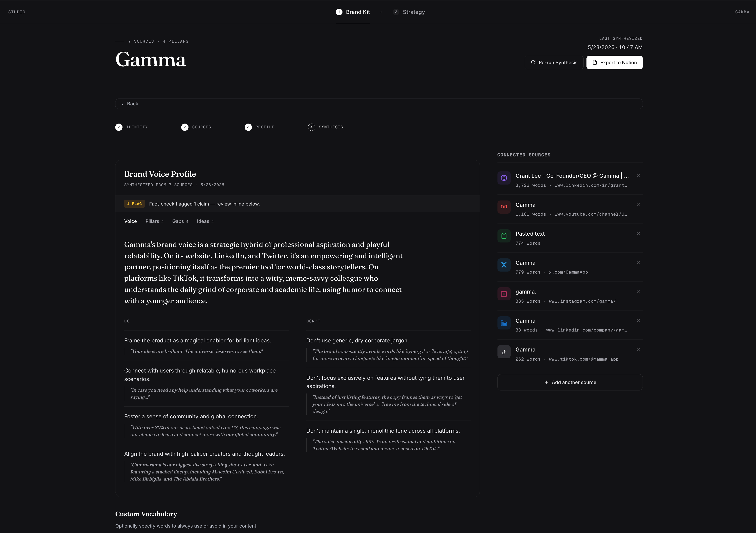Click the document icon in Export to Notion
Image resolution: width=756 pixels, height=533 pixels.
(x=595, y=62)
